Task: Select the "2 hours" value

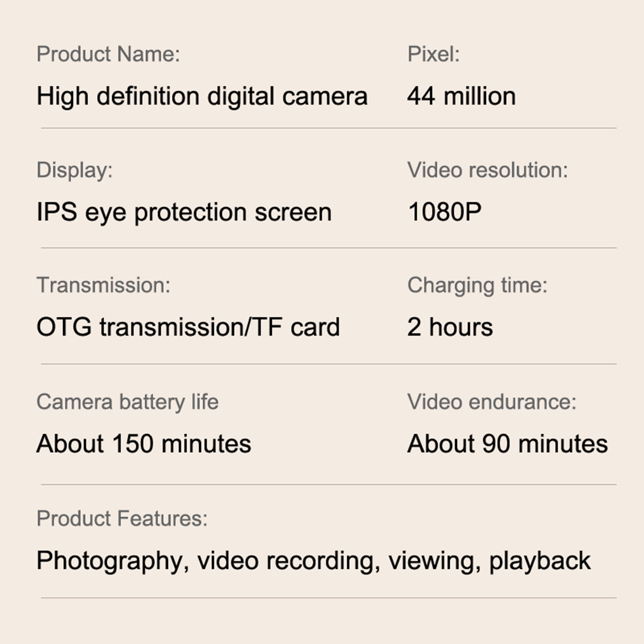Action: pyautogui.click(x=450, y=327)
